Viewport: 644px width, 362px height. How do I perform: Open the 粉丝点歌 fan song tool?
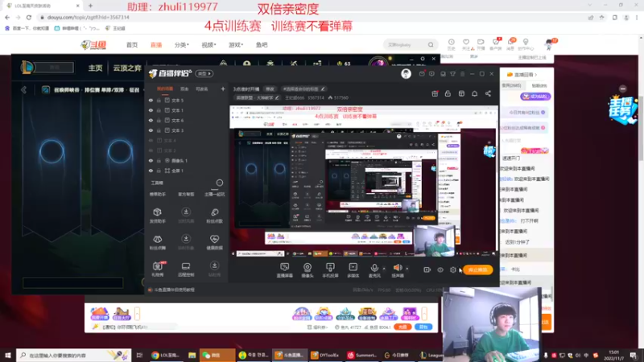pos(214,216)
